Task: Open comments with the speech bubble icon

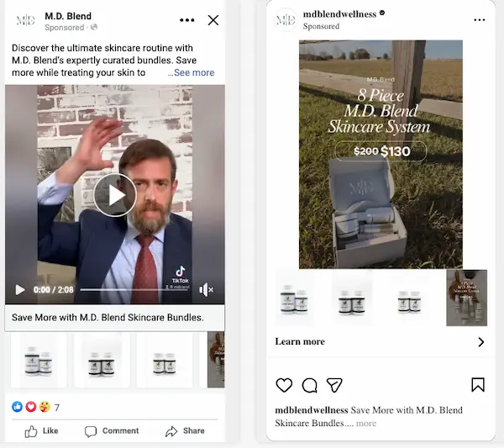Action: pos(309,385)
